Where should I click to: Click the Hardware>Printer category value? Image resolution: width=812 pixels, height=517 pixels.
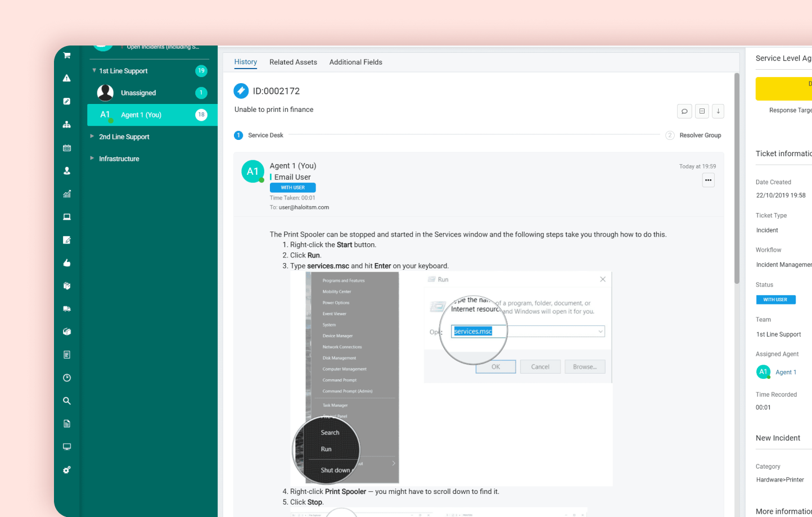(780, 480)
